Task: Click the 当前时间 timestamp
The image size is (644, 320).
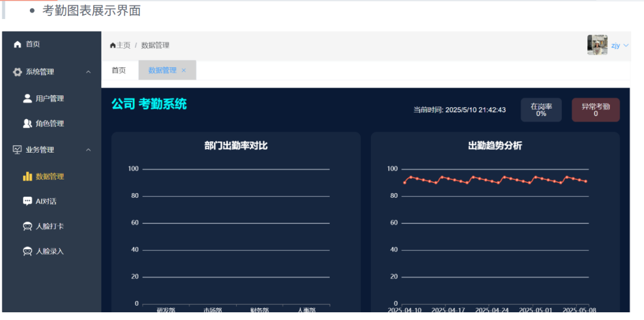Action: [459, 110]
